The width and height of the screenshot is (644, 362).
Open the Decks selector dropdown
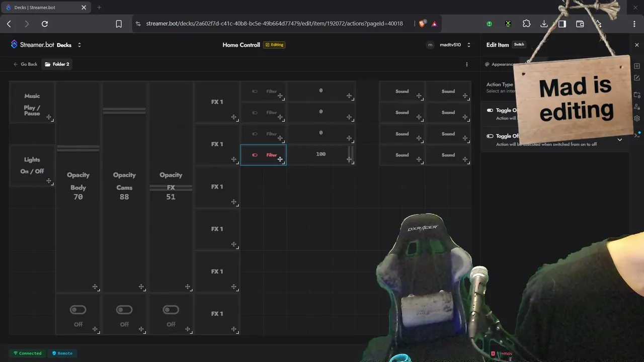pos(79,45)
